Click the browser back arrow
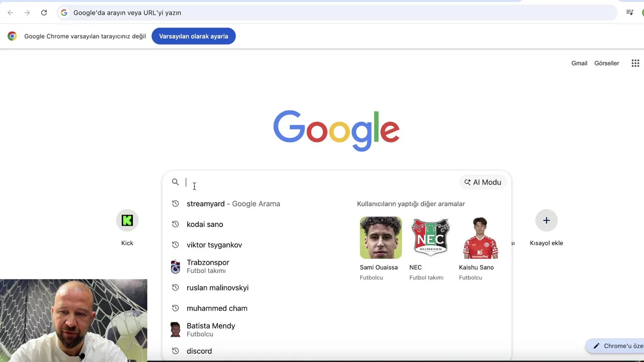Viewport: 644px width, 362px height. click(x=11, y=13)
